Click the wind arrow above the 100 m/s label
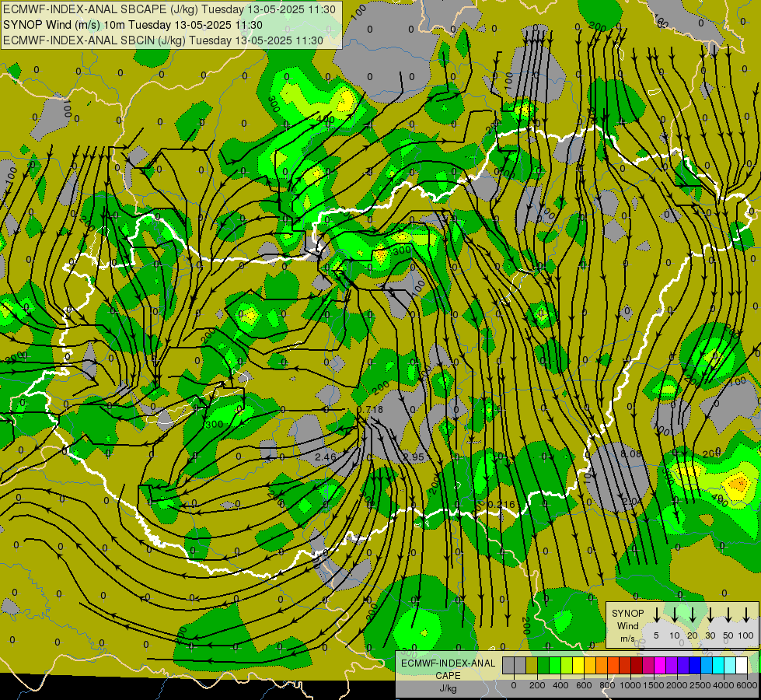The height and width of the screenshot is (700, 761). (x=746, y=614)
